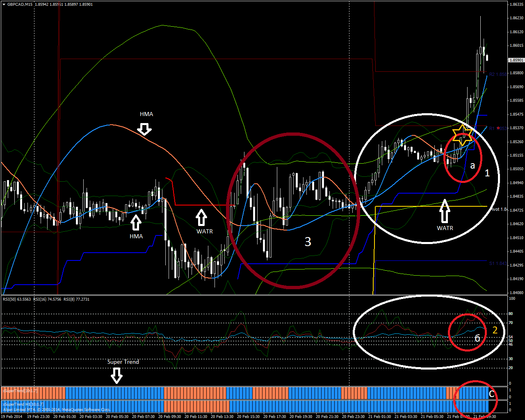This screenshot has height=420, width=525.
Task: Click the R2 1.858 pivot level label
Action: pyautogui.click(x=498, y=74)
